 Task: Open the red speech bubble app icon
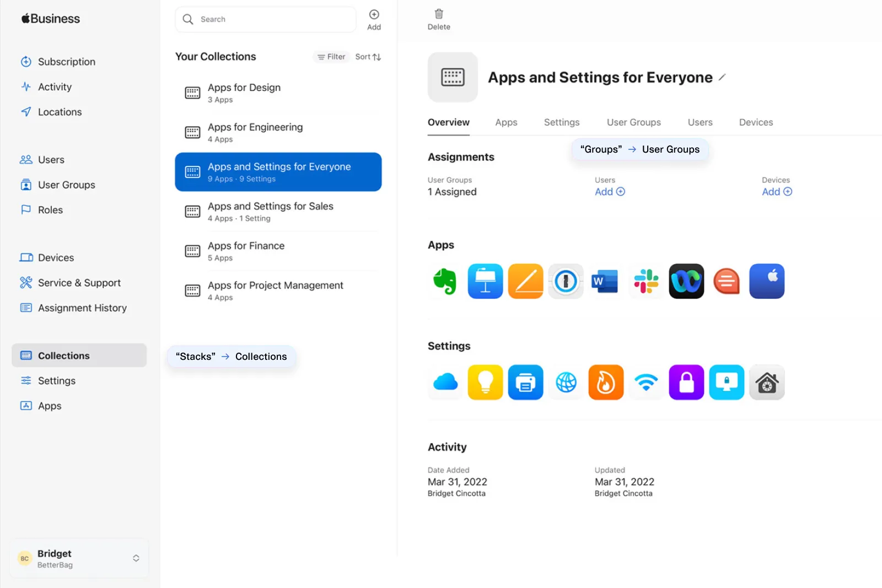727,281
